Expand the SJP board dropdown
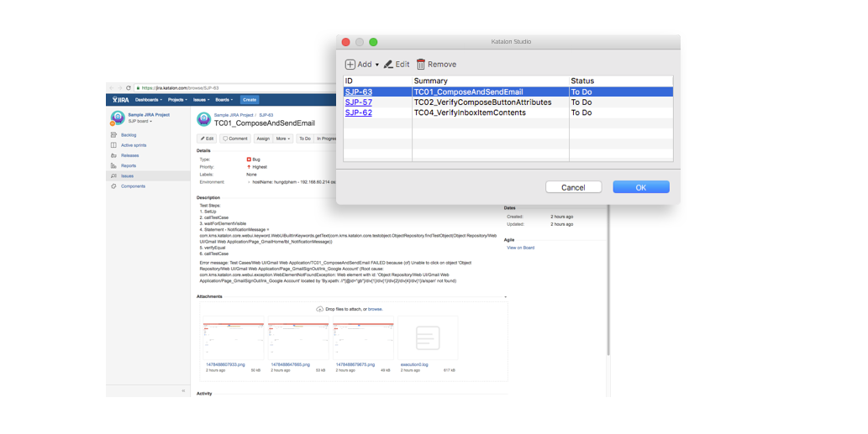Viewport: 868px width, 434px height. click(140, 121)
